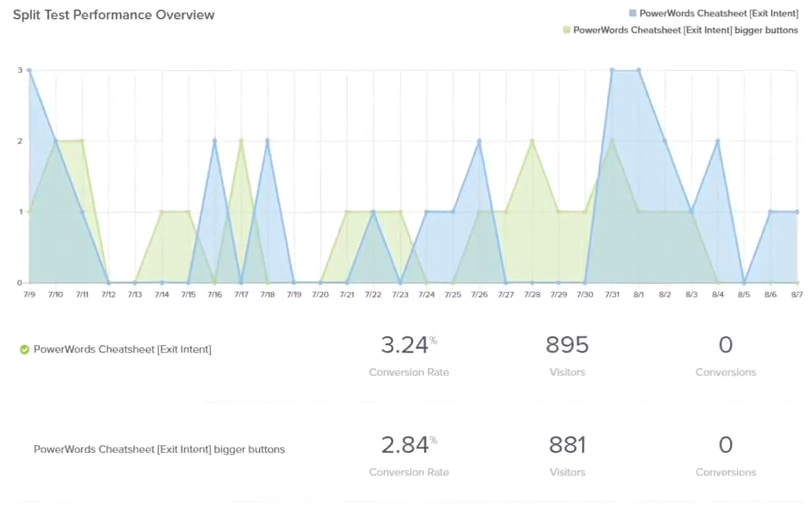The height and width of the screenshot is (512, 810).
Task: Click the 2.84% conversion rate value
Action: point(409,445)
